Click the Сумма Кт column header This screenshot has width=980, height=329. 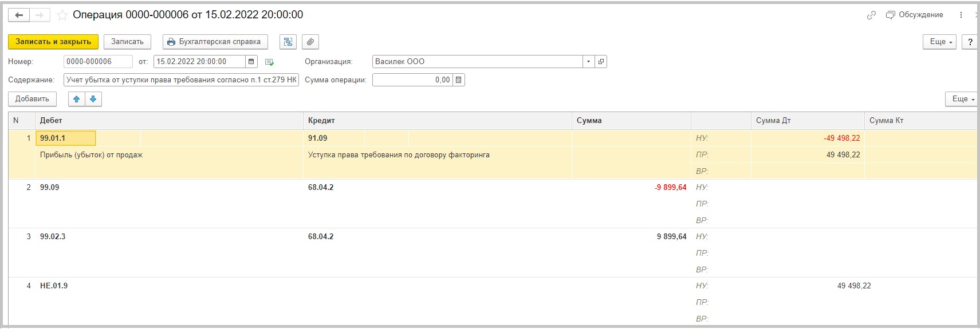tap(920, 121)
